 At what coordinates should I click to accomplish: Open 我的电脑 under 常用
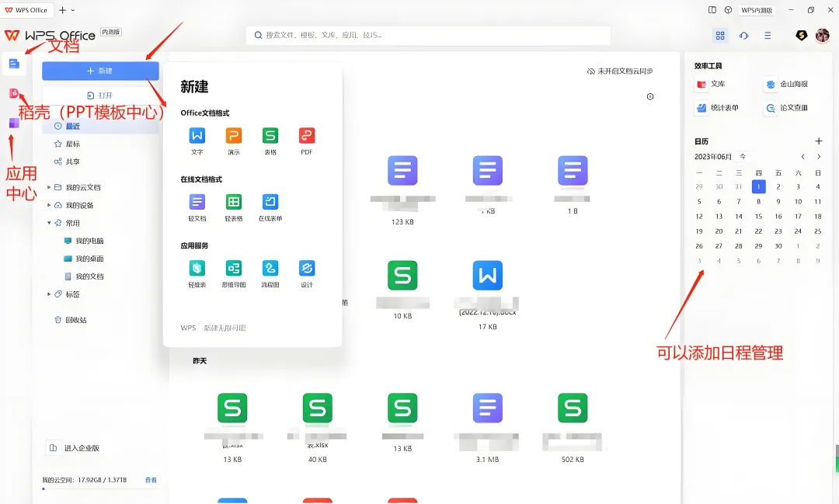84,241
